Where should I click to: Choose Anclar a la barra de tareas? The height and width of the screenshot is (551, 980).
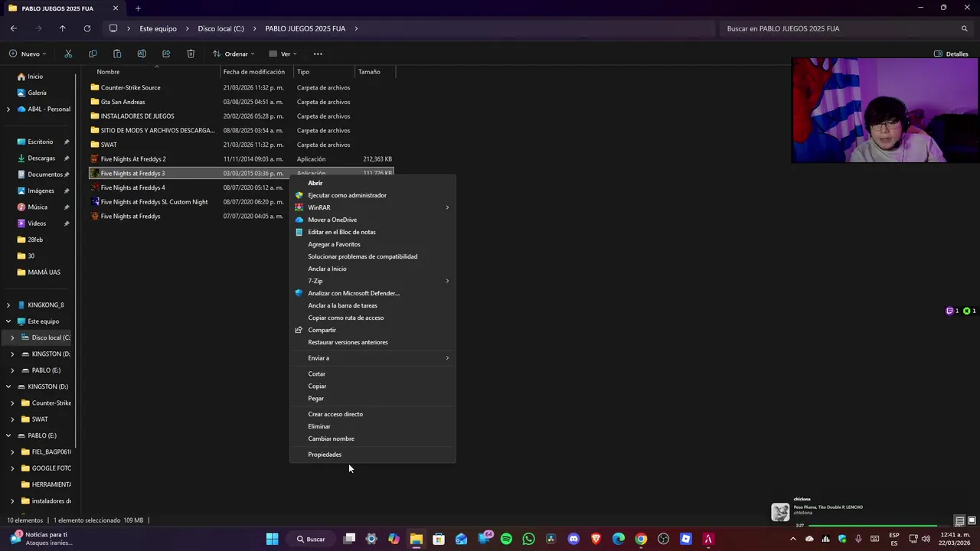373,305
